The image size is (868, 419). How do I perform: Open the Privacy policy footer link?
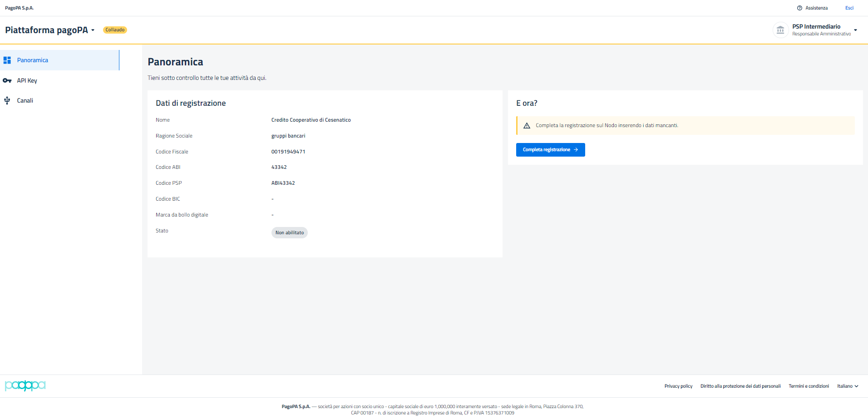point(678,386)
